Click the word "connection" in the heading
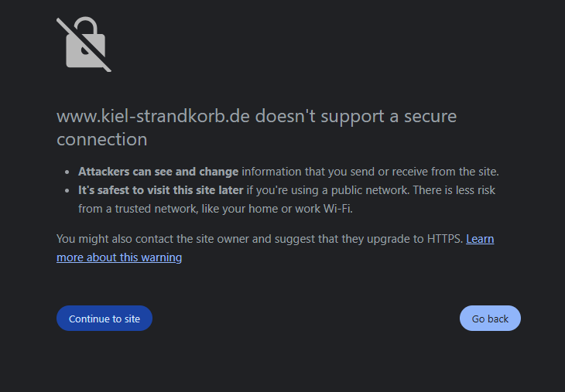 101,140
